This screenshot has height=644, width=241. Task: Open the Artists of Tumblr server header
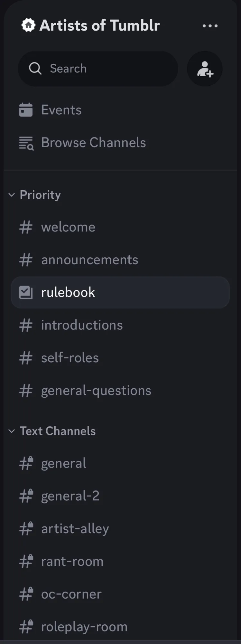99,25
